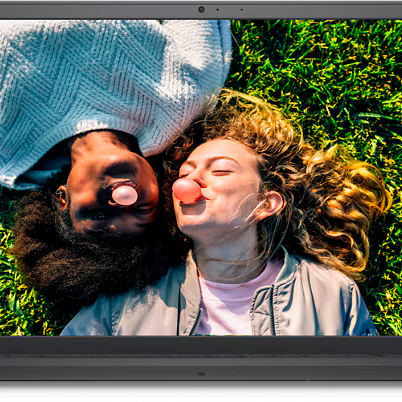402x402 pixels.
Task: Select the coral bubble gum bubble
Action: 187,191
